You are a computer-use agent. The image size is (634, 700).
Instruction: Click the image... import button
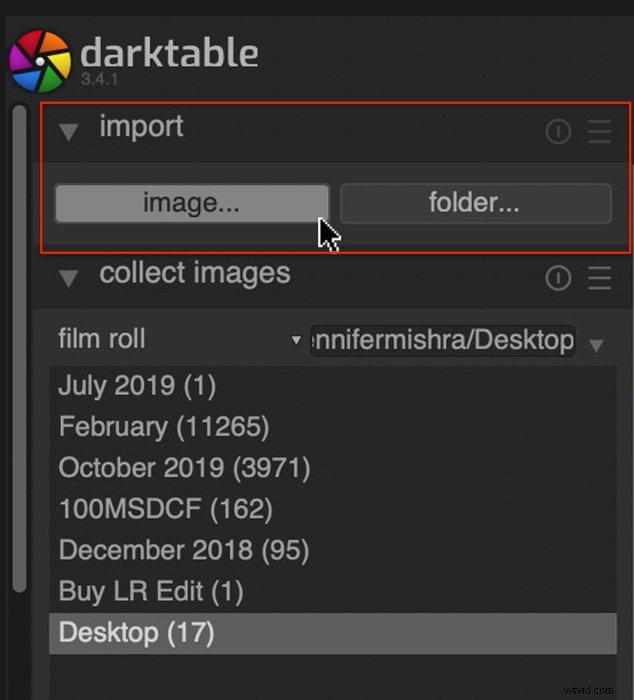click(x=192, y=203)
